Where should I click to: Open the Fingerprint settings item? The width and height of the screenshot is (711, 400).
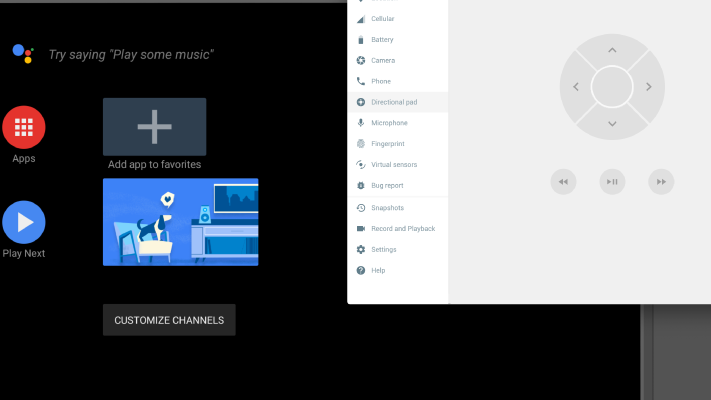[398, 144]
